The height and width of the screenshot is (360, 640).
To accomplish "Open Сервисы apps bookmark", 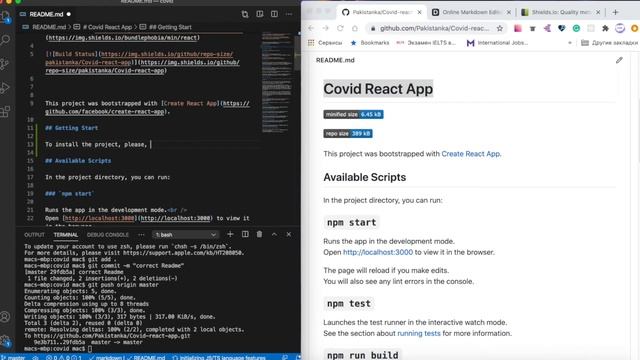I will point(324,42).
